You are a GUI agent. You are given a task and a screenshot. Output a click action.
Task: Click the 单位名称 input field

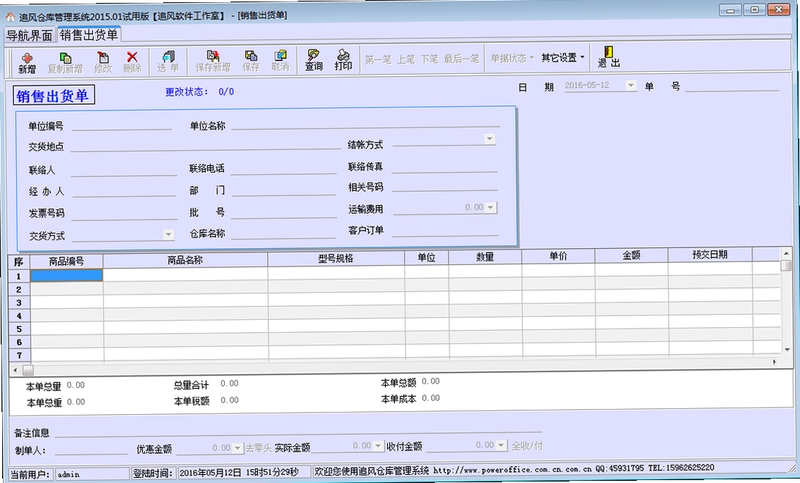[x=365, y=123]
